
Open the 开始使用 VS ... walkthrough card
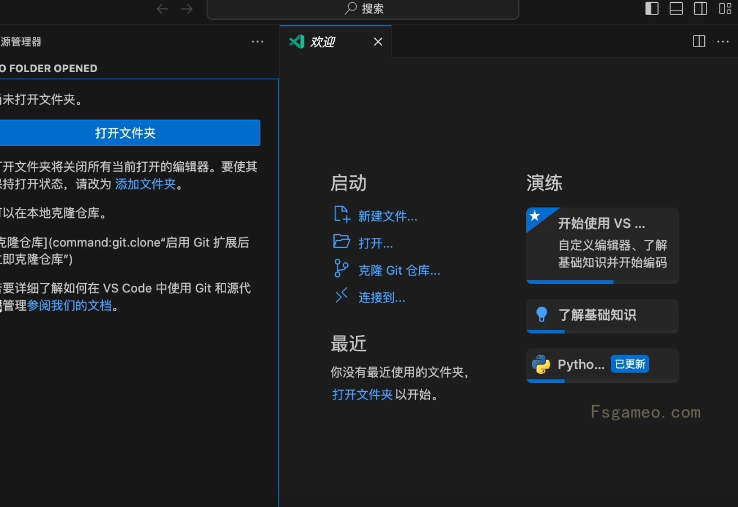[x=602, y=245]
